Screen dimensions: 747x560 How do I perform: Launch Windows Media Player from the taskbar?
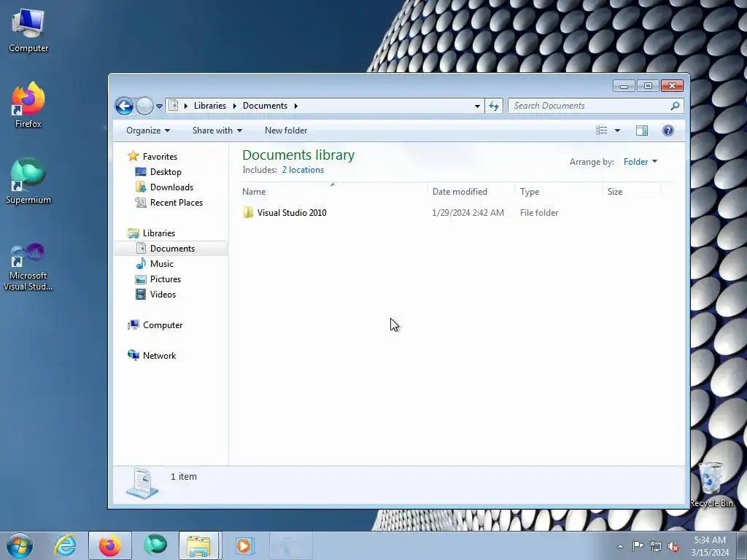pyautogui.click(x=245, y=545)
